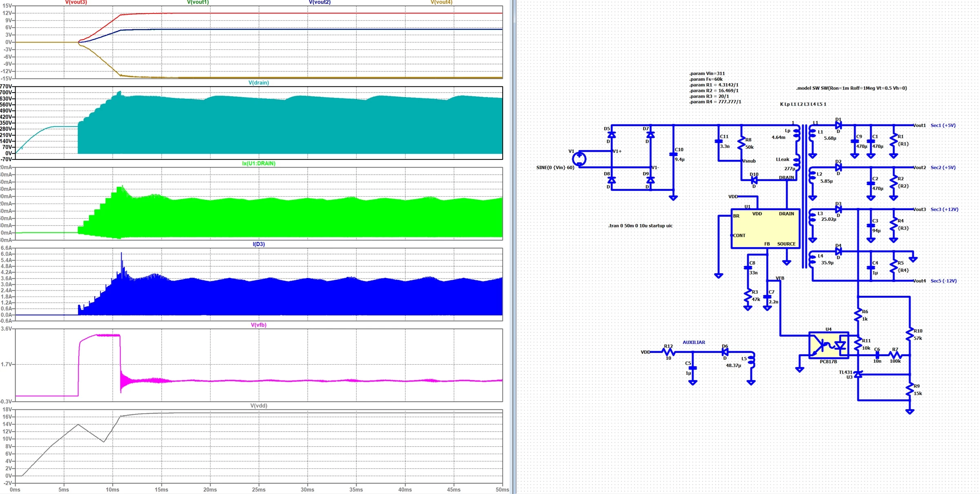Click the AUXILIAR comment label

click(694, 343)
